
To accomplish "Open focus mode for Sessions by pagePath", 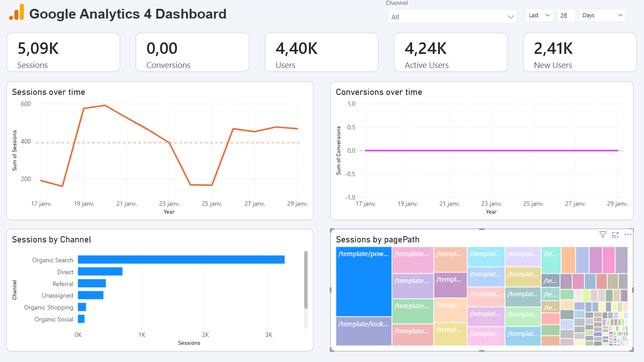I will (x=615, y=234).
